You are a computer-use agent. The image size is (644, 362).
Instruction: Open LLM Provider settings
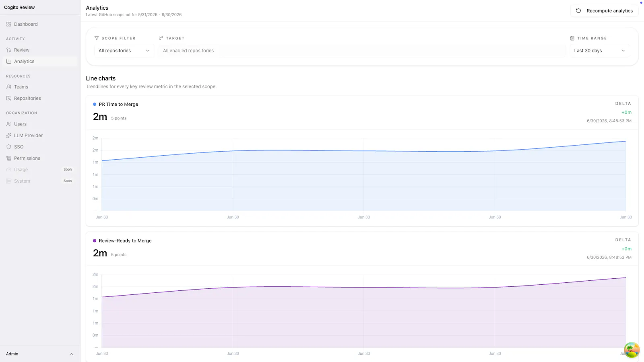tap(40, 136)
